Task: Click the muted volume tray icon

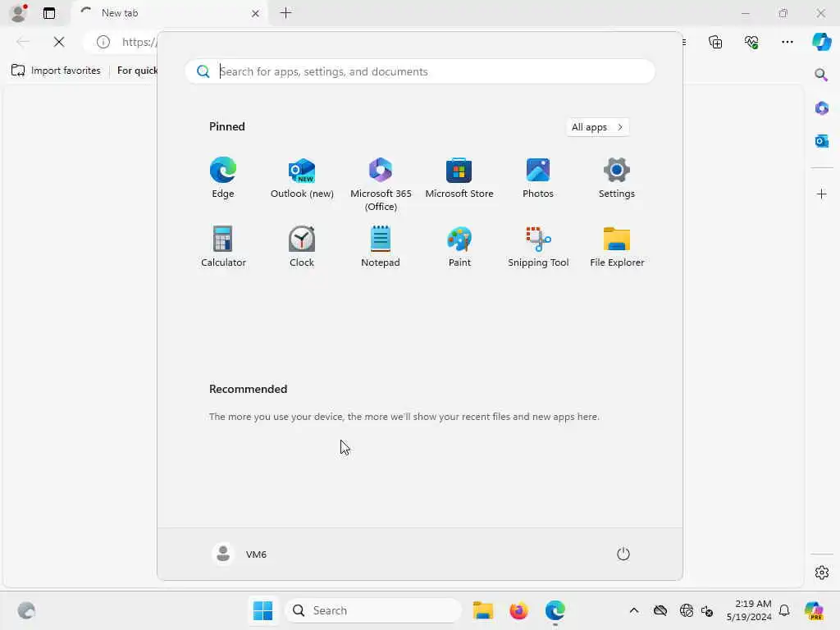Action: [x=707, y=610]
